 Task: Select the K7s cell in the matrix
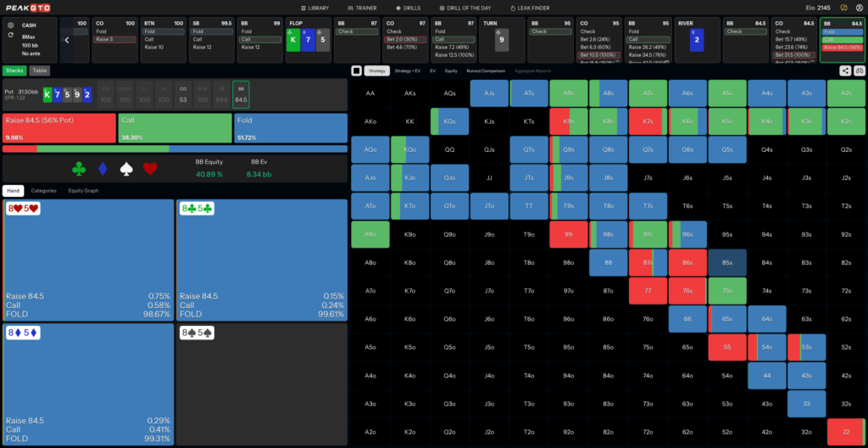tap(648, 121)
